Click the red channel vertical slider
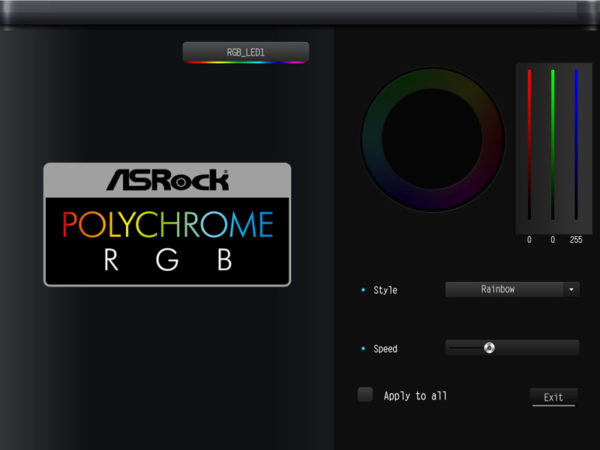600x450 pixels. click(529, 145)
